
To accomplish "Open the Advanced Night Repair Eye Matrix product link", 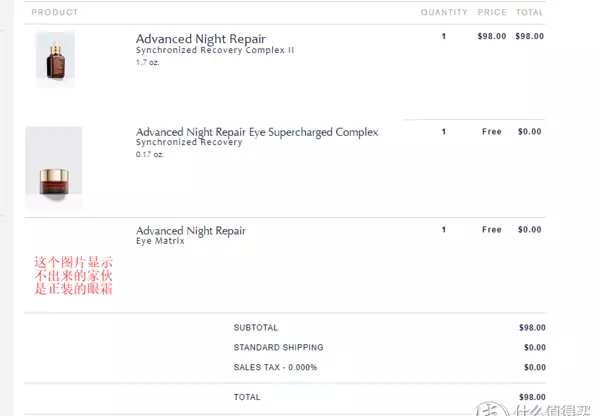I will point(191,231).
